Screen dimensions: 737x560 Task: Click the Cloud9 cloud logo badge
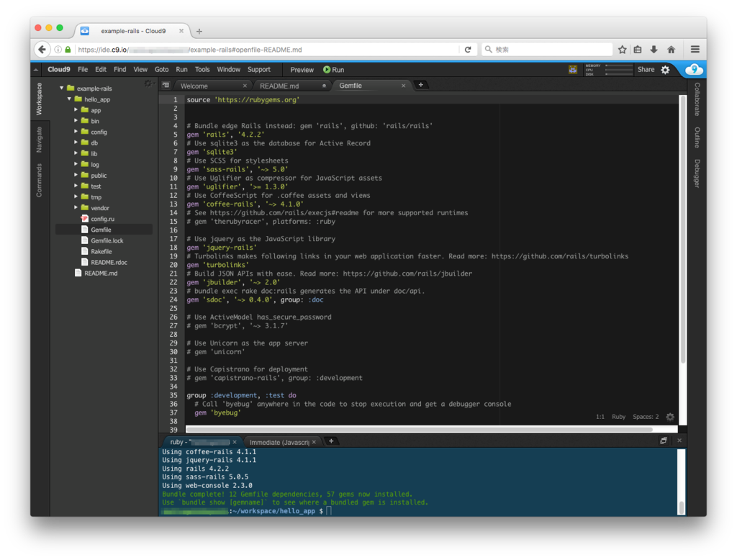point(694,70)
